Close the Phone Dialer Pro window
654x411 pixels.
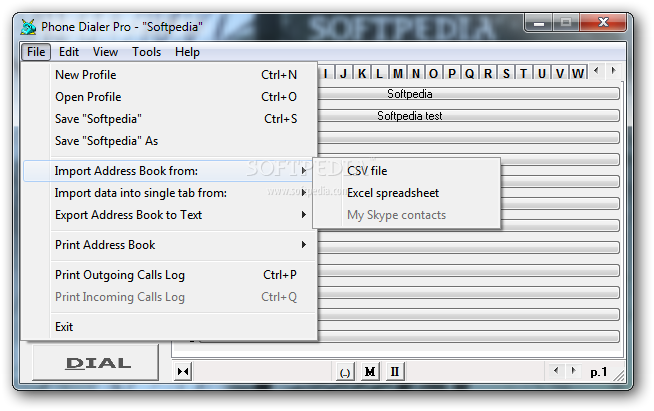pos(603,22)
